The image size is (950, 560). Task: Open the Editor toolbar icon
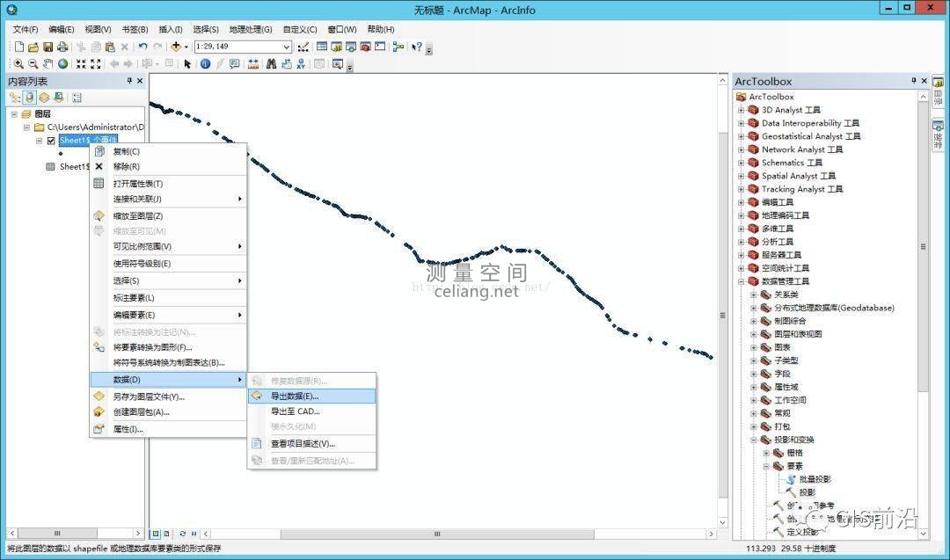pos(303,47)
